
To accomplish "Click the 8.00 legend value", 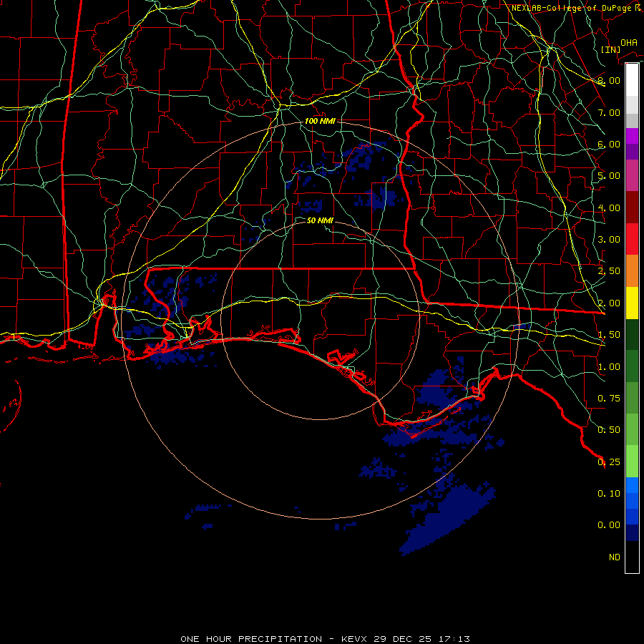I will 609,80.
